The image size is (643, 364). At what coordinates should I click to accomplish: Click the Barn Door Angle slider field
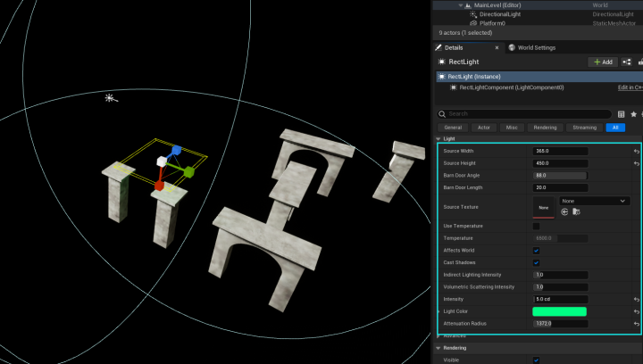[560, 176]
